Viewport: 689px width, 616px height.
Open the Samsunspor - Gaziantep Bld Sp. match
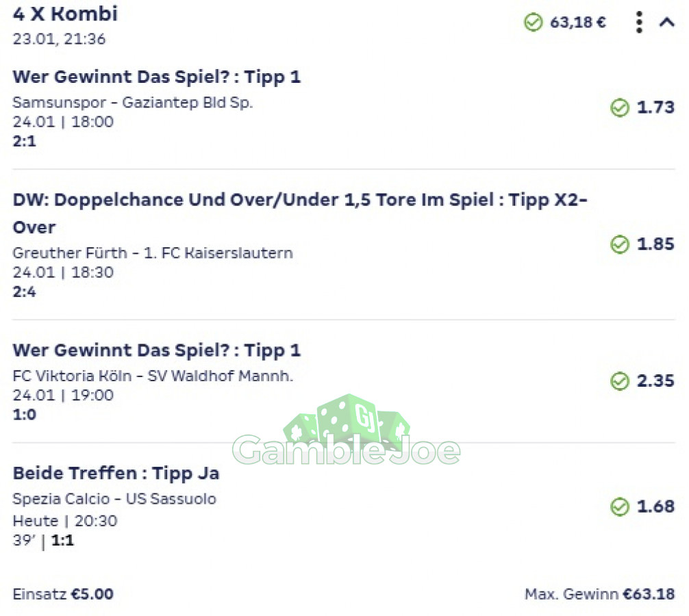[133, 102]
